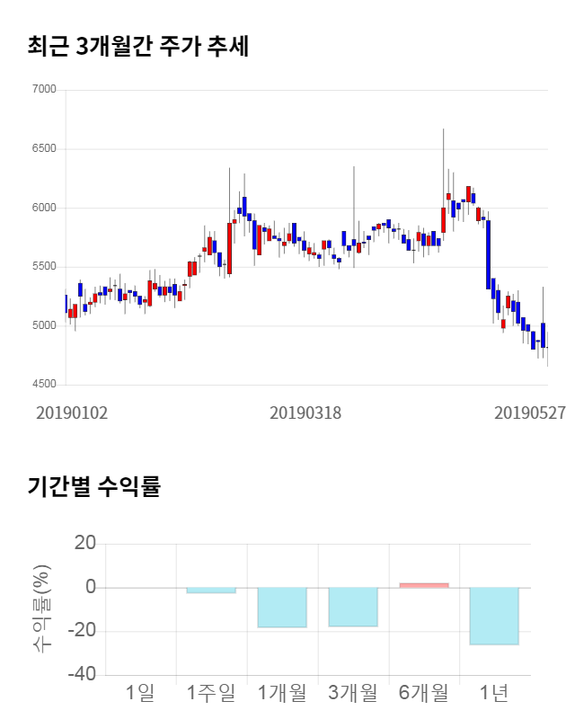
Task: Click the 1개월 return bar
Action: pyautogui.click(x=282, y=608)
